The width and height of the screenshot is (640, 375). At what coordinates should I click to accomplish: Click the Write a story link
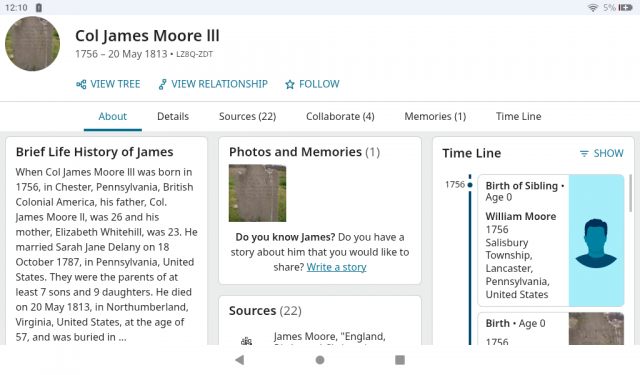coord(336,267)
